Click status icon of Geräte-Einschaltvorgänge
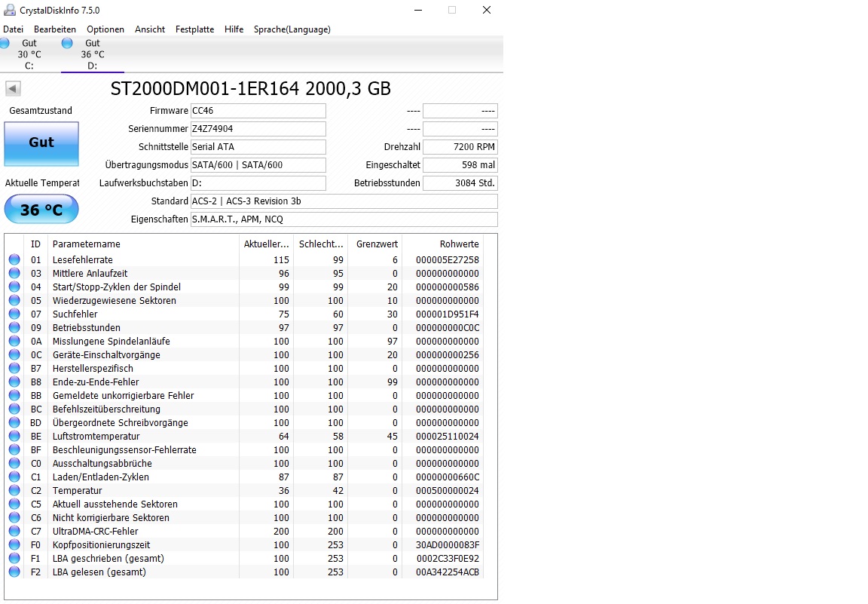The height and width of the screenshot is (604, 868). [14, 354]
